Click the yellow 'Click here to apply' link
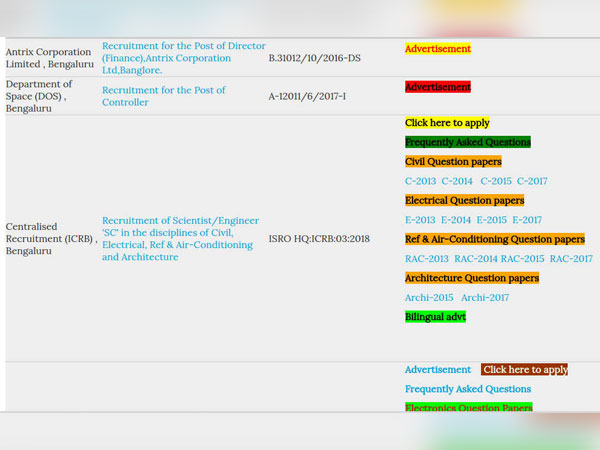600x450 pixels. coord(447,123)
